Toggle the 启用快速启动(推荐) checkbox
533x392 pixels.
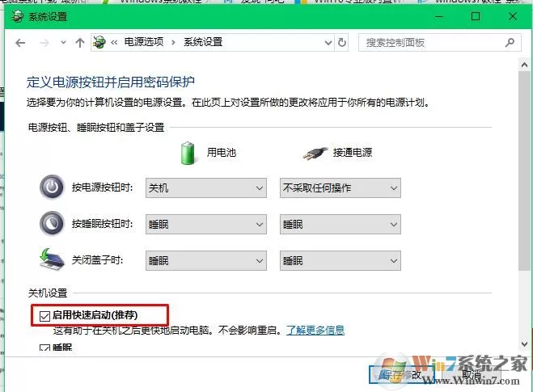(44, 316)
